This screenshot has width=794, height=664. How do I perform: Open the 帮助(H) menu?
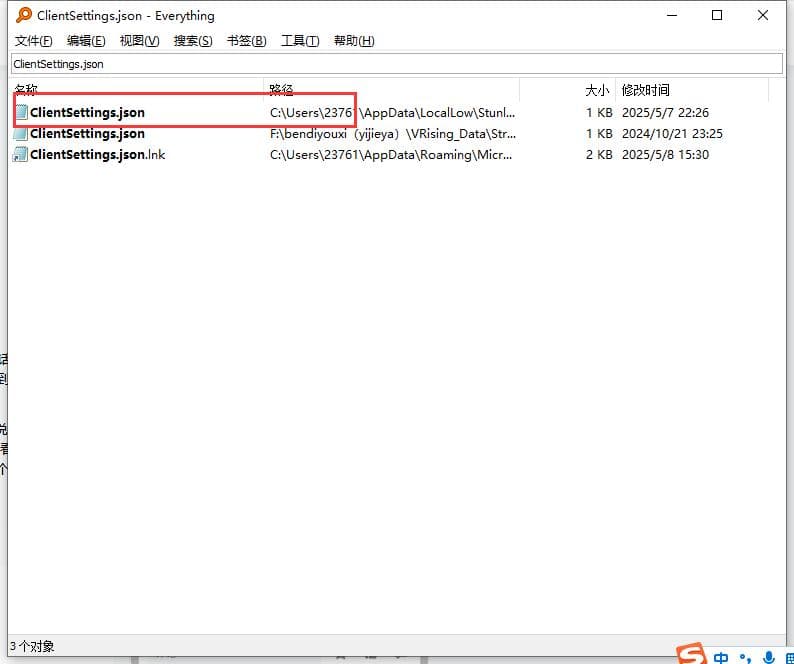(354, 41)
